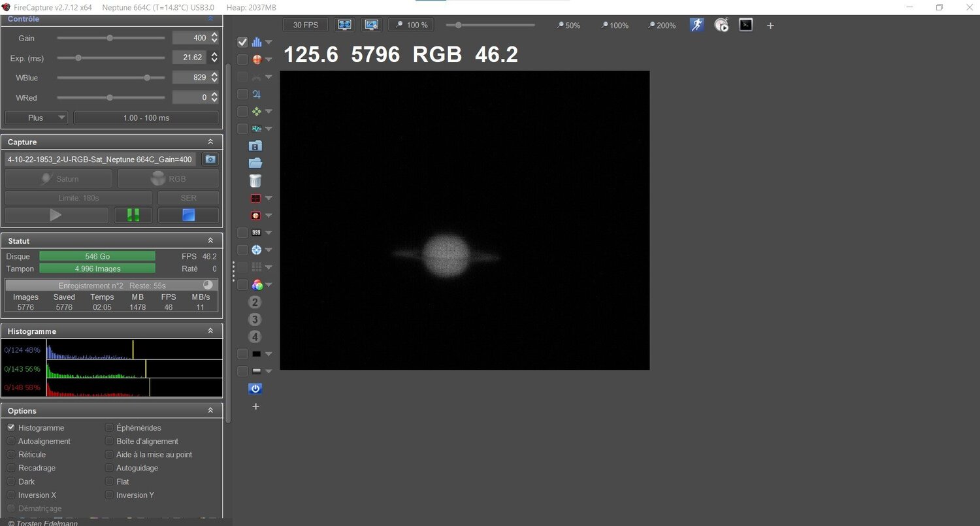Click the 1.00 - 100 ms range button

pos(146,118)
